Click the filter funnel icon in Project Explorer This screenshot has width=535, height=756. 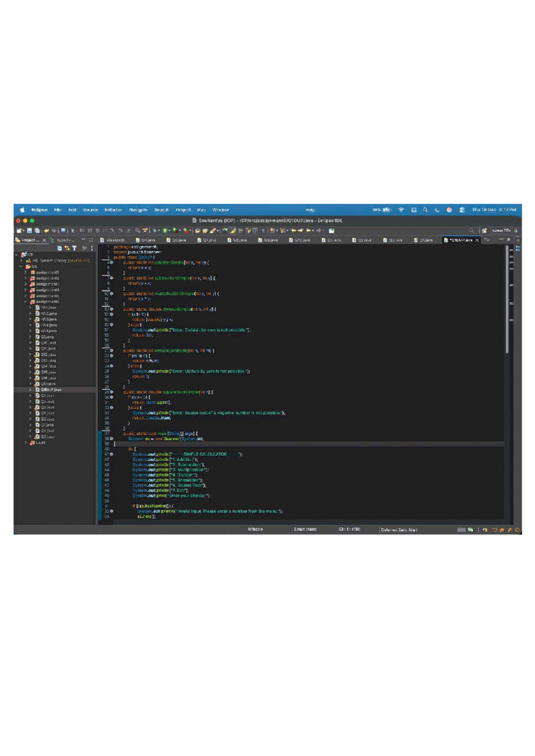pos(74,248)
